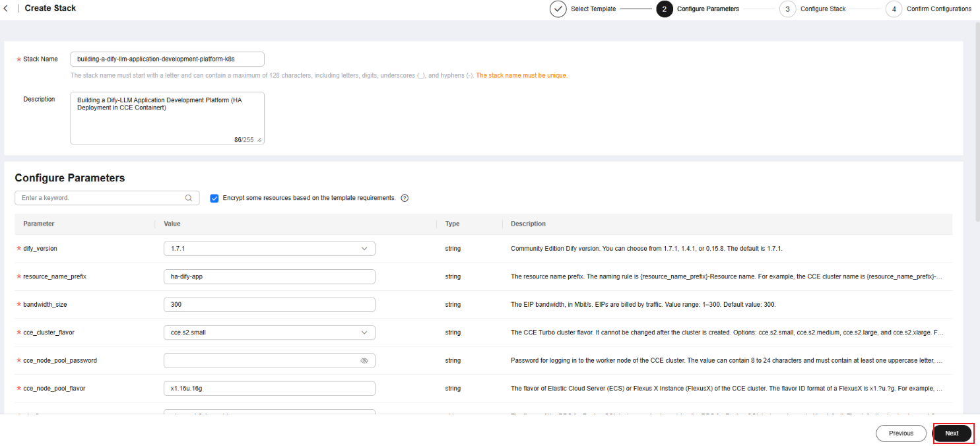Screen dimensions: 980x446
Task: Click the step 3 Configure Stack circle
Action: point(787,9)
